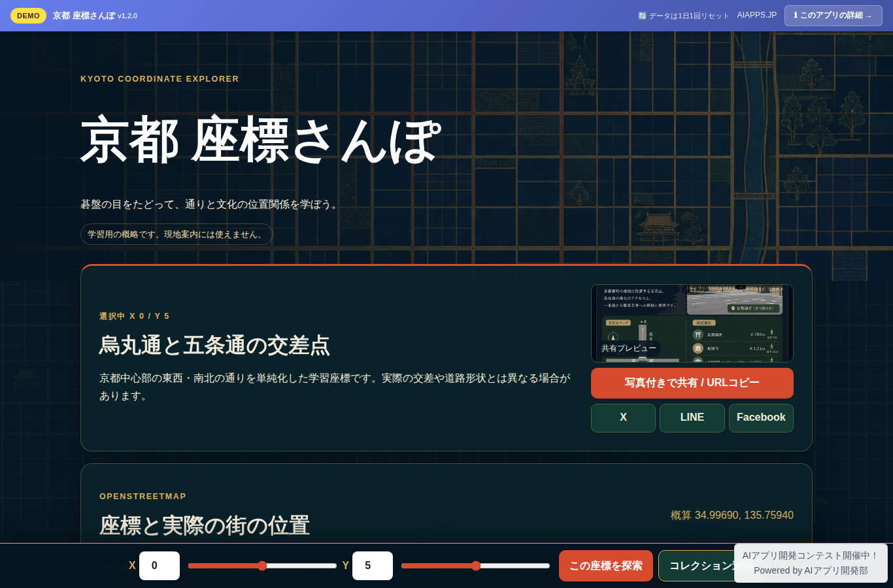This screenshot has width=893, height=588.
Task: Click the KYOTO COORDINATE EXPLORER label
Action: (x=160, y=79)
